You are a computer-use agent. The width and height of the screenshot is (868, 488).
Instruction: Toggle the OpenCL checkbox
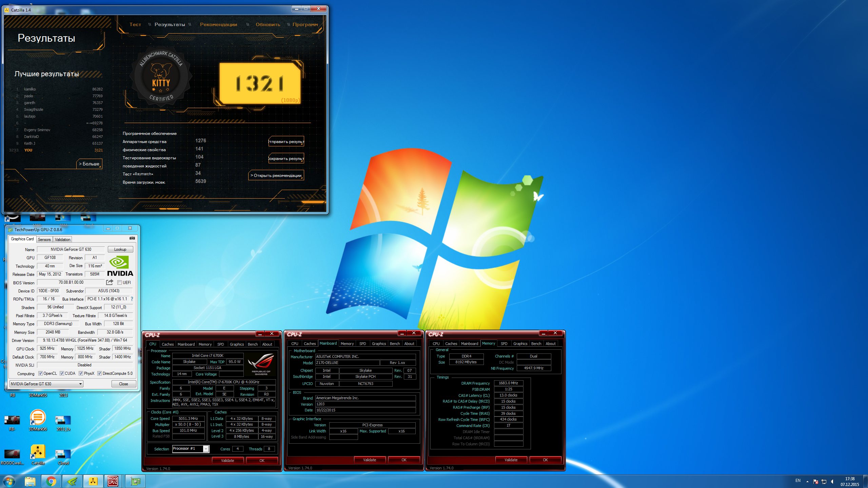pos(40,373)
